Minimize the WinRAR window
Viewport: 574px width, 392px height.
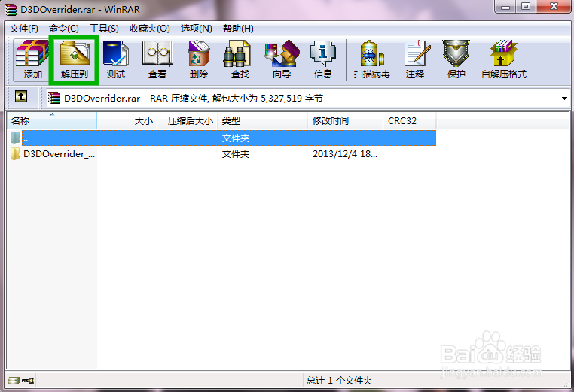(x=505, y=7)
